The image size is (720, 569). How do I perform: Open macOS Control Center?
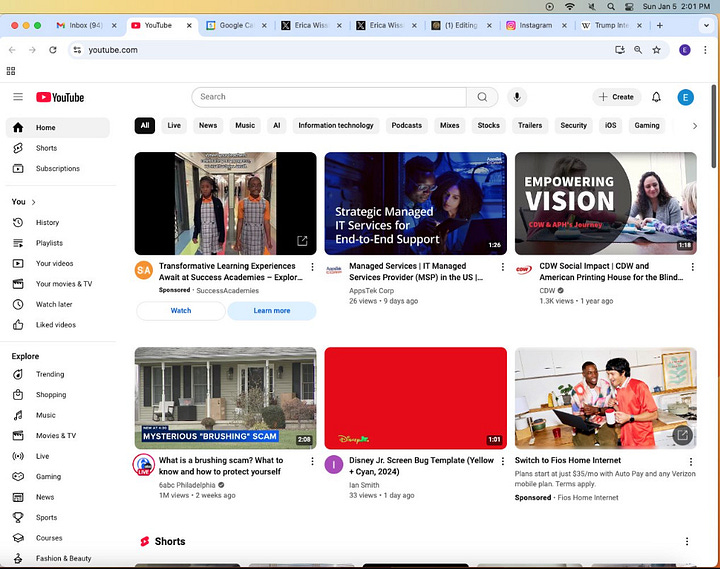629,6
